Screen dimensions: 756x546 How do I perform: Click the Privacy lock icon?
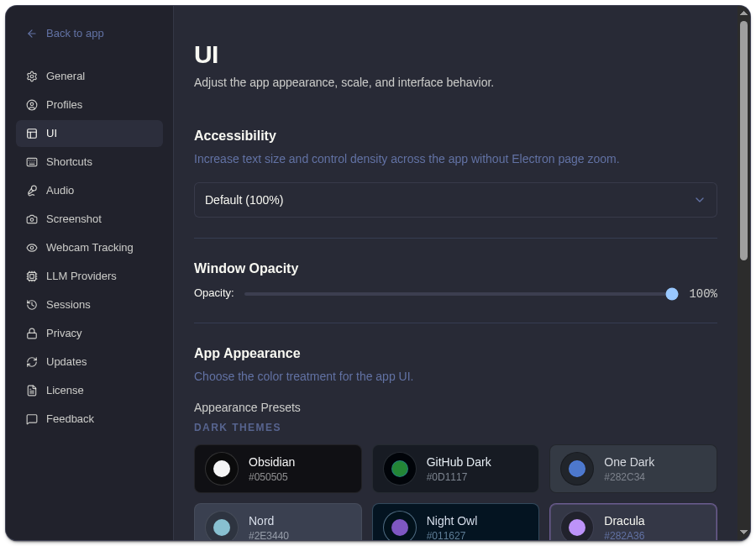tap(32, 333)
